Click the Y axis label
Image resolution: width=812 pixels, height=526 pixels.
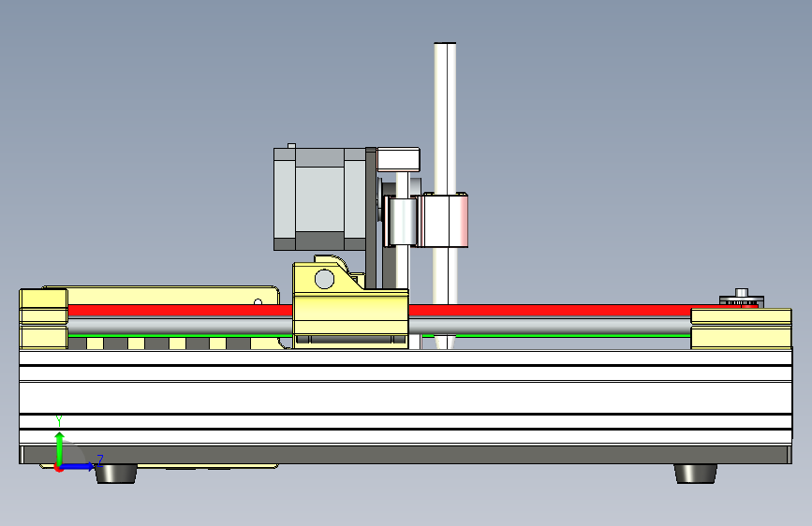click(x=59, y=420)
